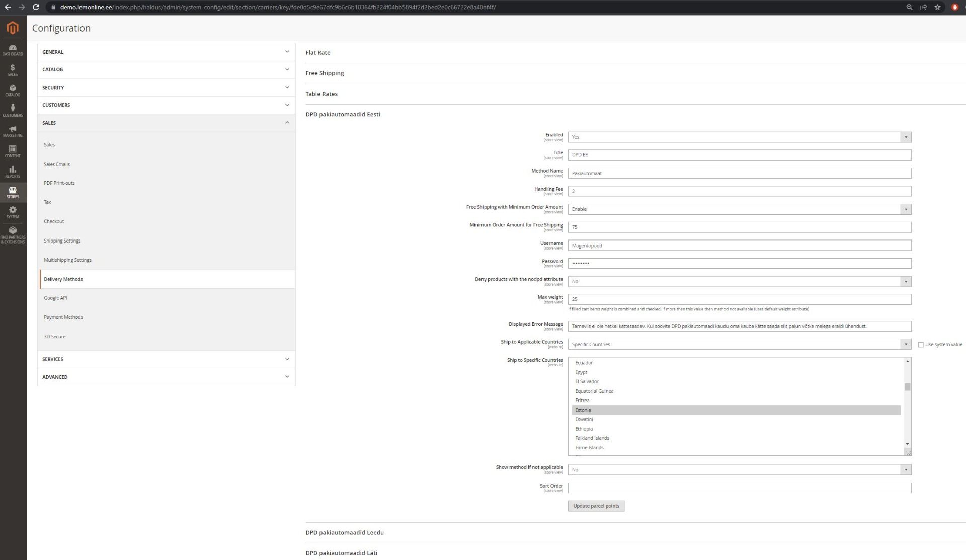The width and height of the screenshot is (966, 560).
Task: Open Sales menu in admin sidebar
Action: point(13,70)
